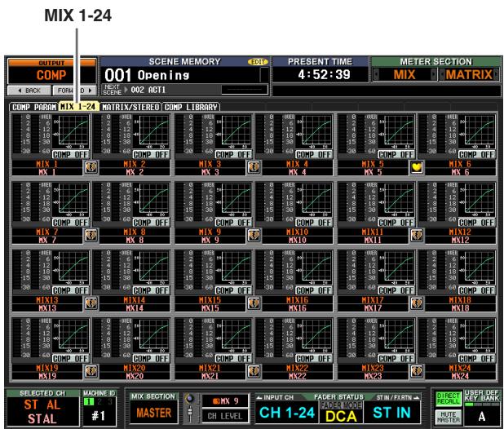Click the MIX19 channel name label
This screenshot has height=429, width=504.
[x=47, y=368]
